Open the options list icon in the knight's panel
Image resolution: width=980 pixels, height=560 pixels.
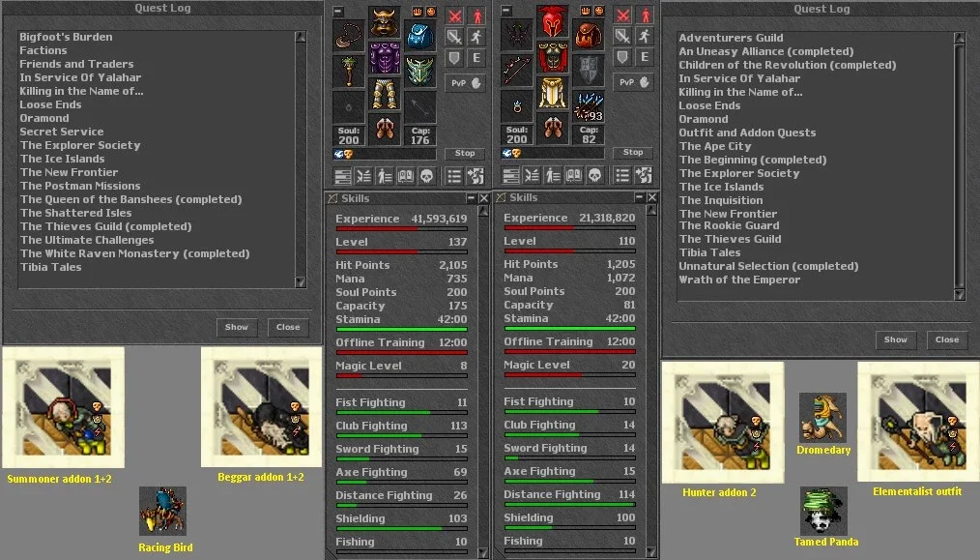pos(454,176)
